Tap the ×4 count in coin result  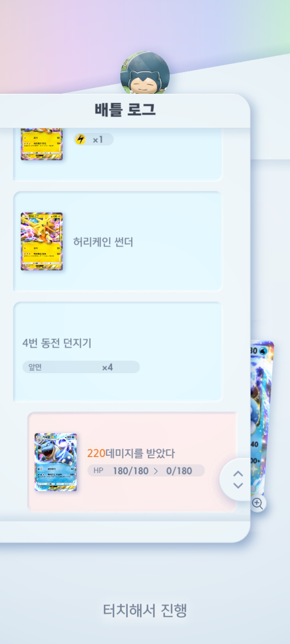(x=107, y=367)
